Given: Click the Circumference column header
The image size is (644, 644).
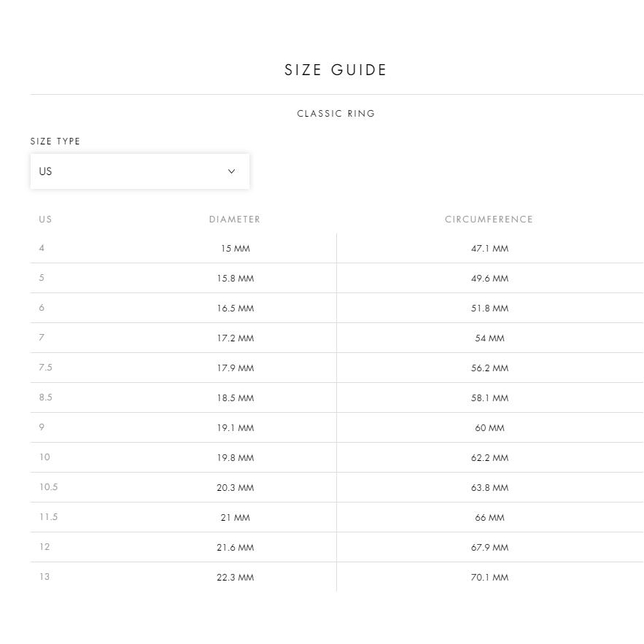Looking at the screenshot, I should [x=489, y=220].
